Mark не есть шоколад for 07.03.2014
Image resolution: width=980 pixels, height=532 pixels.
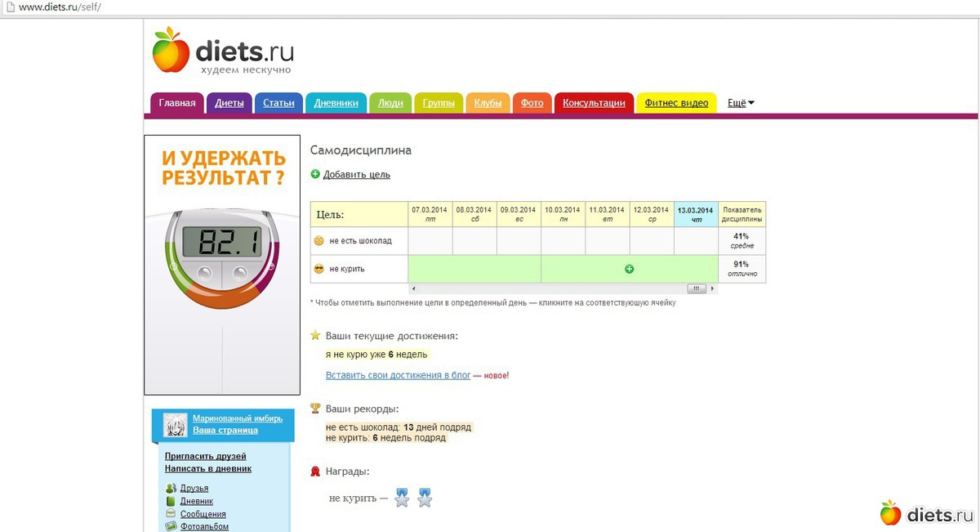(430, 241)
